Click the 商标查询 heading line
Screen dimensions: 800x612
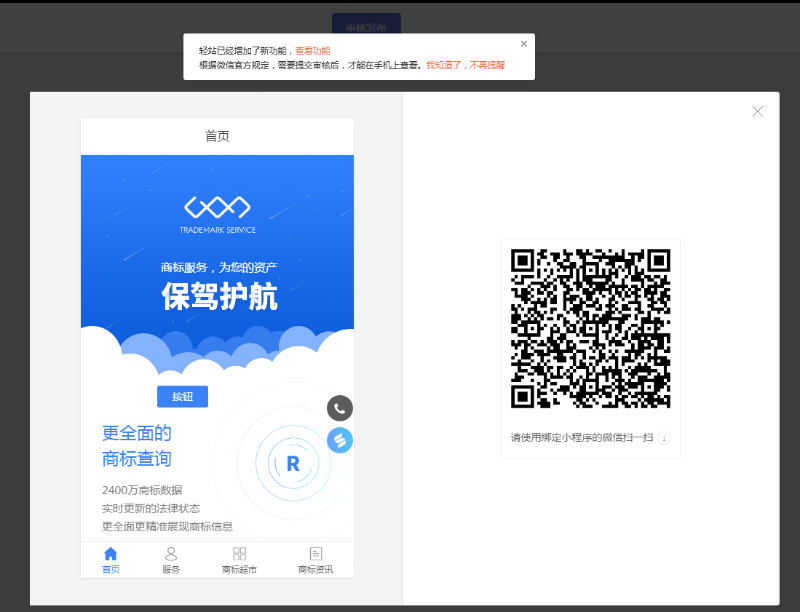tap(137, 458)
